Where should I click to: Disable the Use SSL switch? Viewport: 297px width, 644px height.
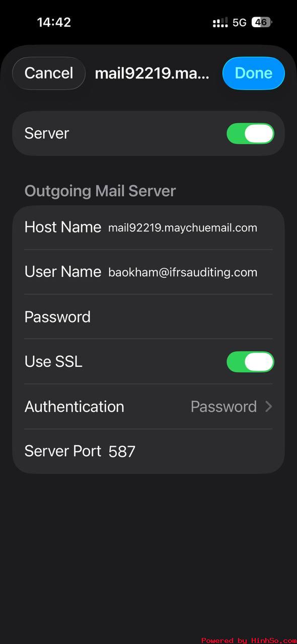250,362
